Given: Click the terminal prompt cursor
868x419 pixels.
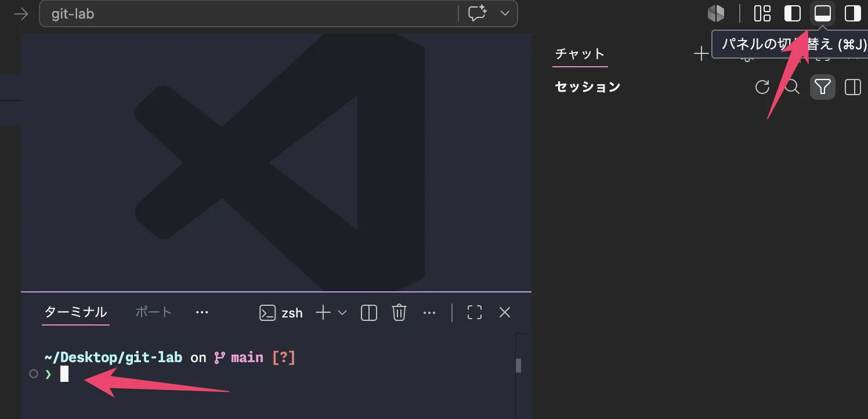Looking at the screenshot, I should [64, 374].
